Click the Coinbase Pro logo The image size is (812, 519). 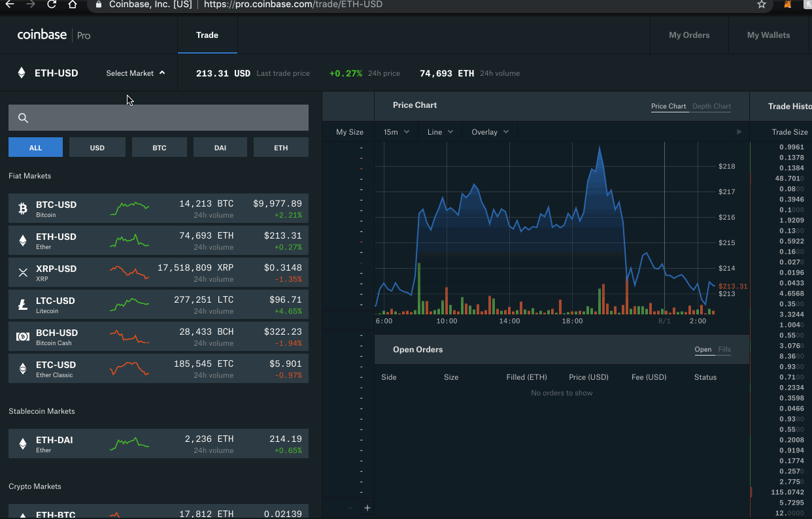[x=54, y=35]
